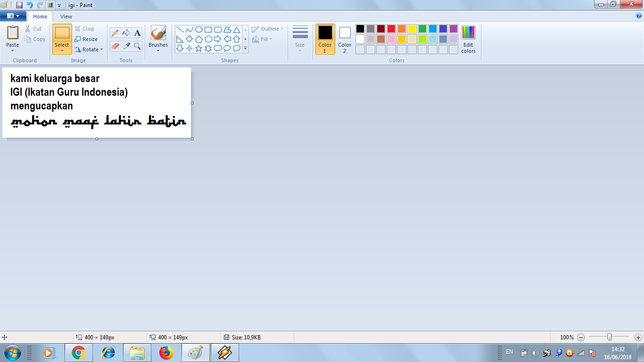Viewport: 644px width, 362px height.
Task: Click the Cut icon
Action: click(x=28, y=29)
